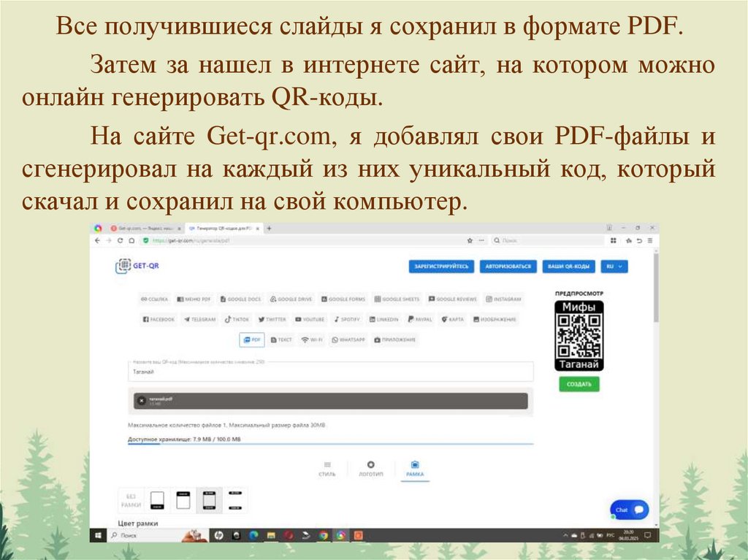Open the Windows Start menu

click(x=99, y=535)
